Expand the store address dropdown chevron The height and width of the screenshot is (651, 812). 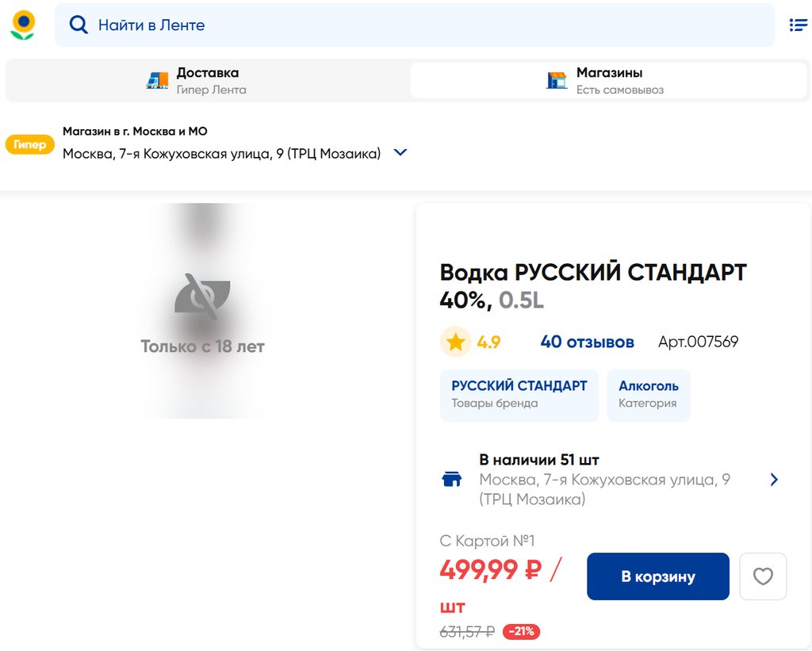[x=400, y=152]
